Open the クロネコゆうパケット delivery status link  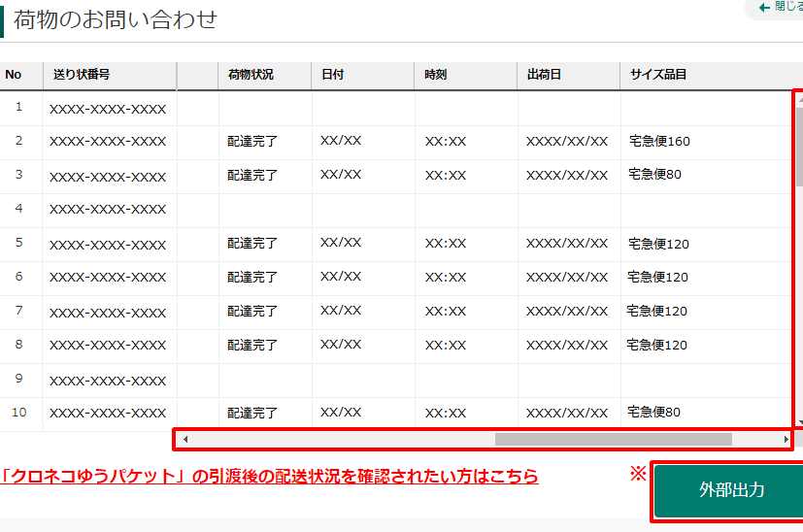[270, 477]
